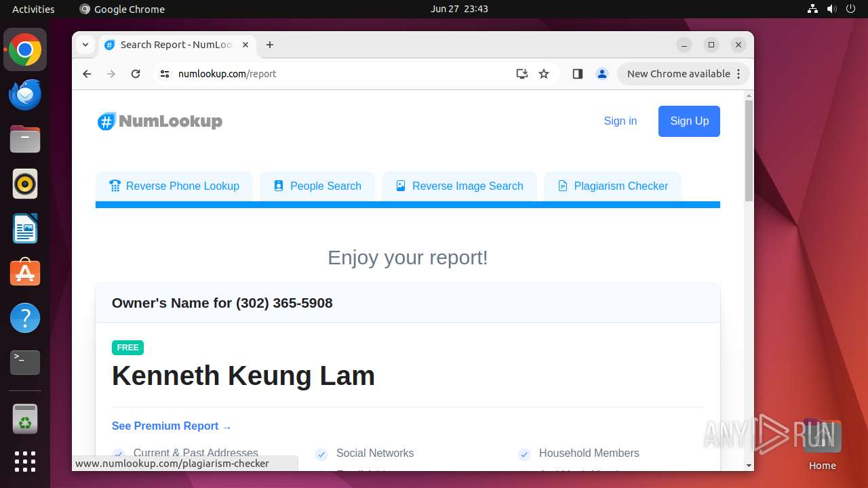Click the Enjoy your report! heading
This screenshot has height=488, width=868.
coord(408,258)
